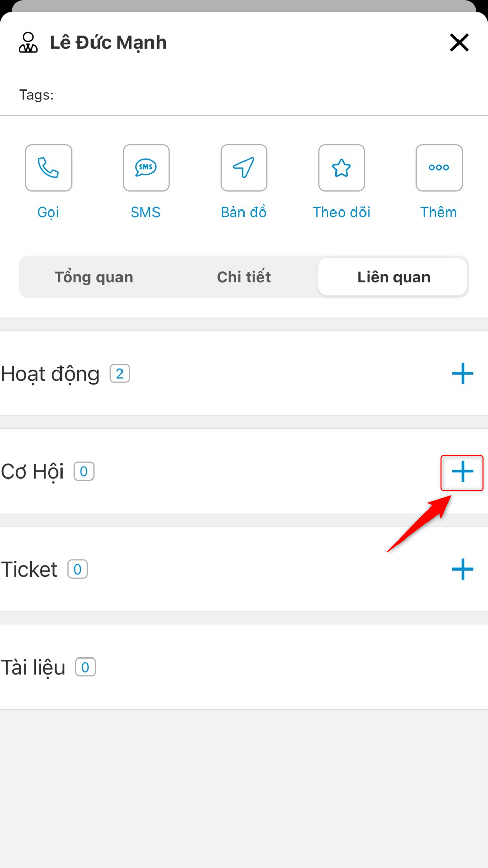Select the Liên quan tab
Image resolution: width=488 pixels, height=868 pixels.
coord(393,277)
